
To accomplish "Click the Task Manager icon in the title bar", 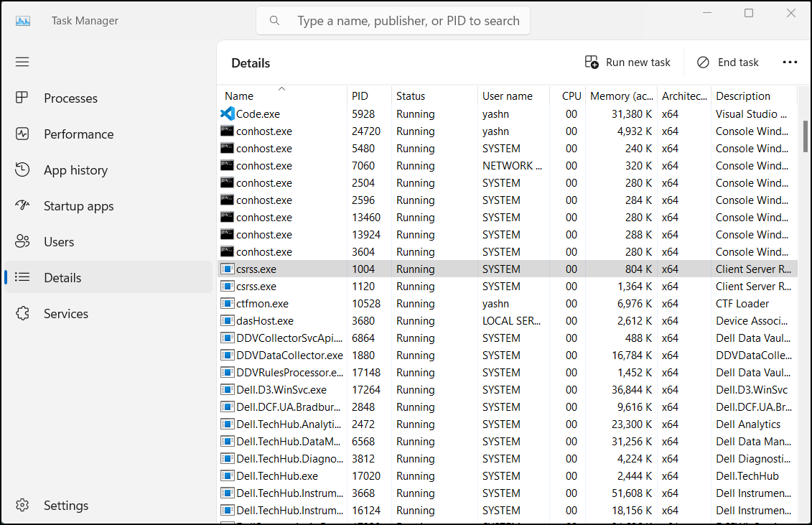I will pos(24,20).
